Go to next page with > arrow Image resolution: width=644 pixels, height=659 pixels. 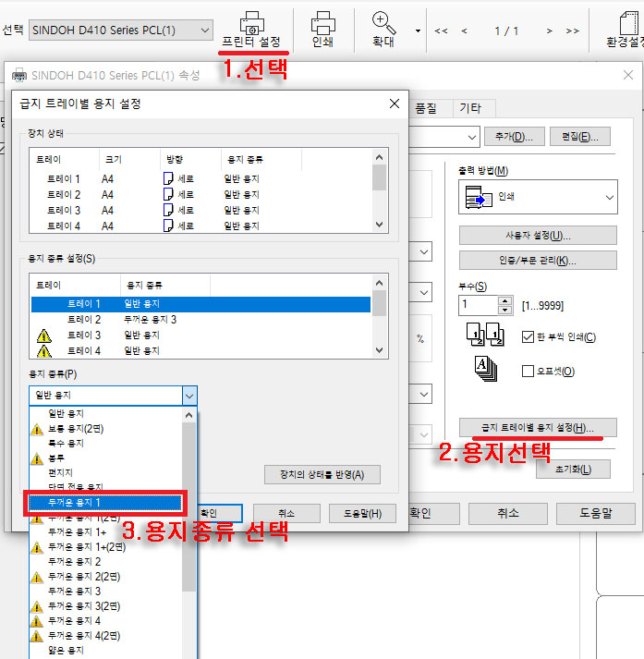549,31
